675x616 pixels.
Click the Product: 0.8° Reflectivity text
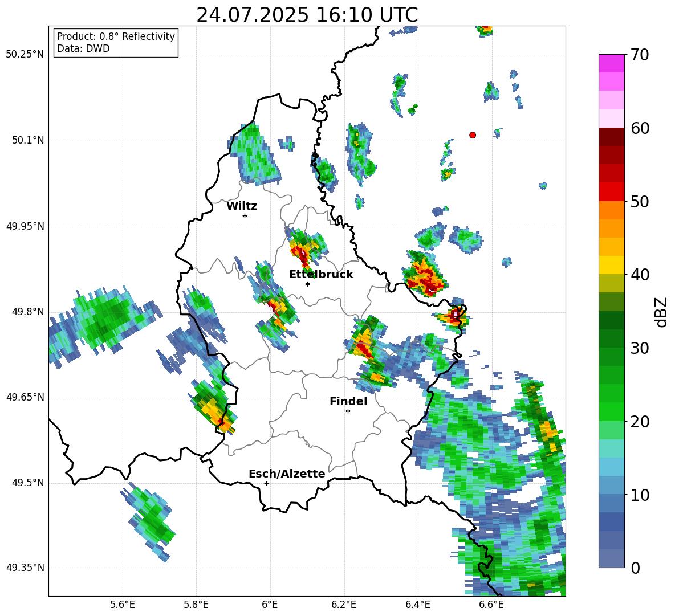coord(116,36)
